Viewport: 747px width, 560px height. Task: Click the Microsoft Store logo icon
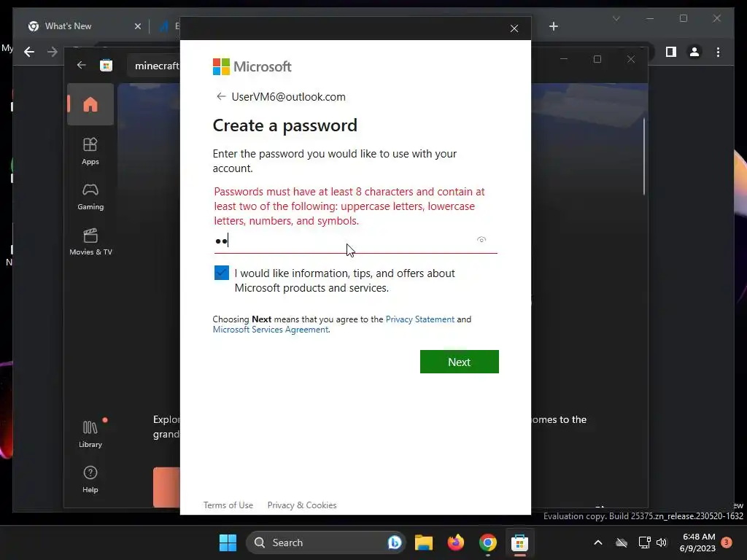click(x=106, y=65)
